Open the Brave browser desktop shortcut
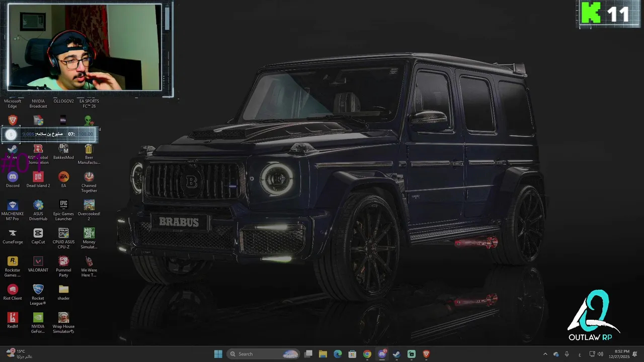 (13, 120)
